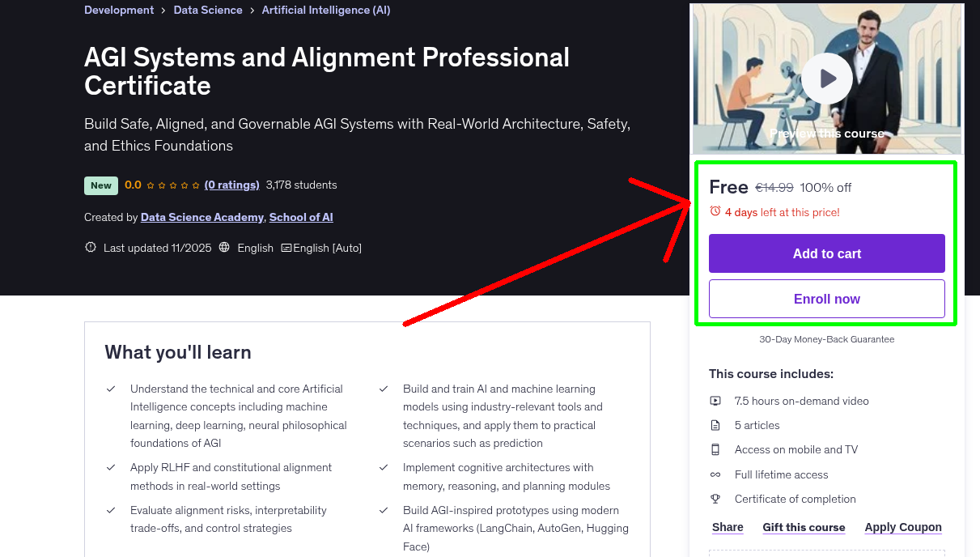The image size is (980, 557).
Task: Click the alarm clock icon next to offer countdown
Action: tap(714, 211)
